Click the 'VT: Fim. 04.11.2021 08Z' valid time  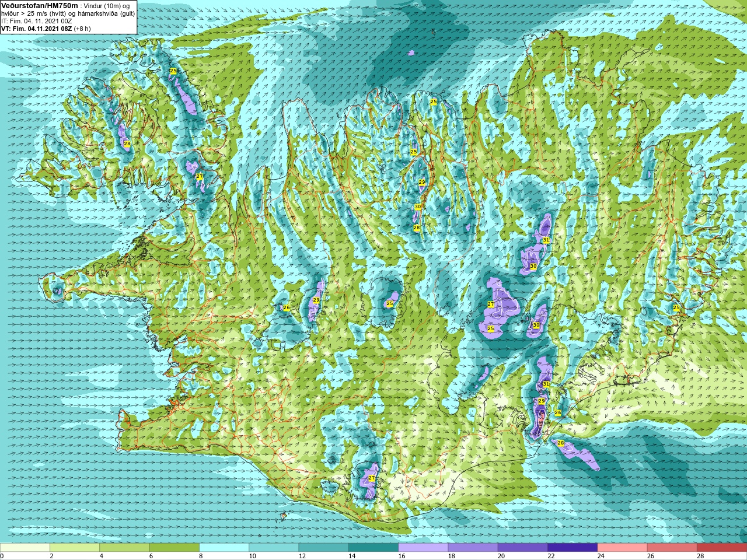pyautogui.click(x=36, y=29)
